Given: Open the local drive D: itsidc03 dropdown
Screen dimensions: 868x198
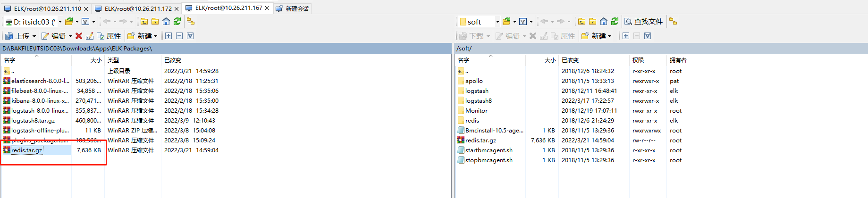Looking at the screenshot, I should [x=60, y=22].
